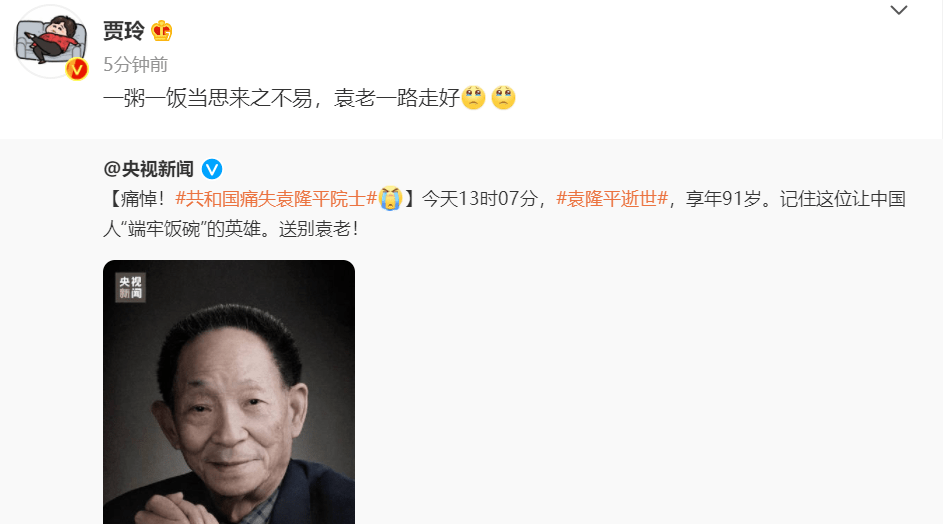Open the #共和国痛失袁隆平院士# hashtag topic
Image resolution: width=943 pixels, height=524 pixels.
[x=276, y=199]
